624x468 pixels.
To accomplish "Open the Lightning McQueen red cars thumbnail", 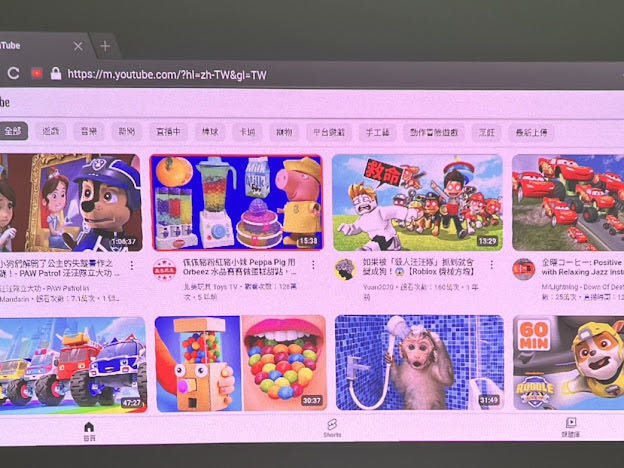I will coord(568,203).
